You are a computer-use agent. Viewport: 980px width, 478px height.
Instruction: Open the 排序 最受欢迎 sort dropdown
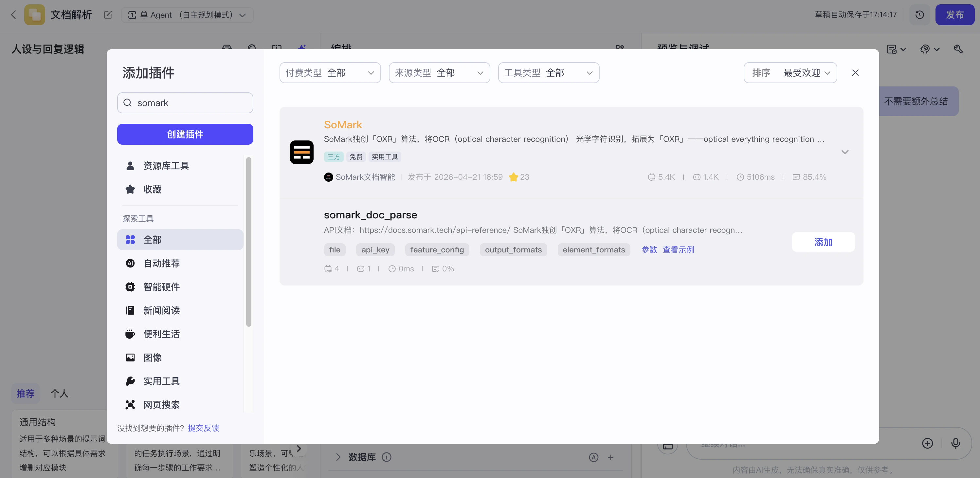790,73
